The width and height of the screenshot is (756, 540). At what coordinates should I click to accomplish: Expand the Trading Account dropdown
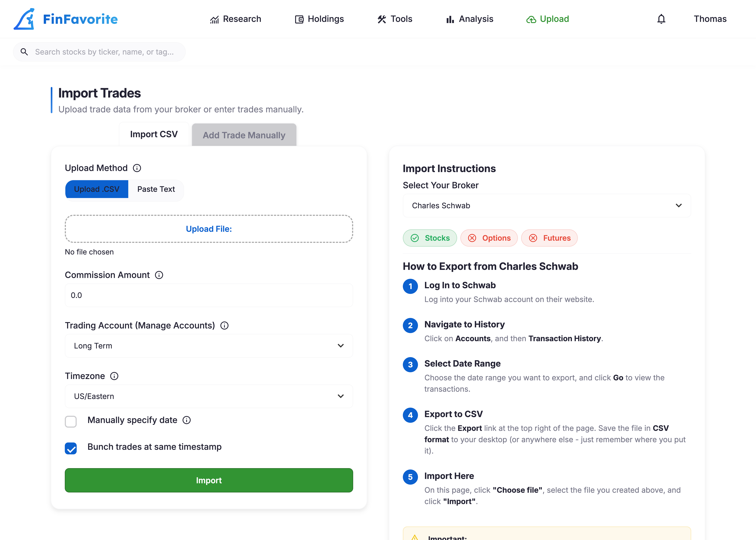click(209, 346)
